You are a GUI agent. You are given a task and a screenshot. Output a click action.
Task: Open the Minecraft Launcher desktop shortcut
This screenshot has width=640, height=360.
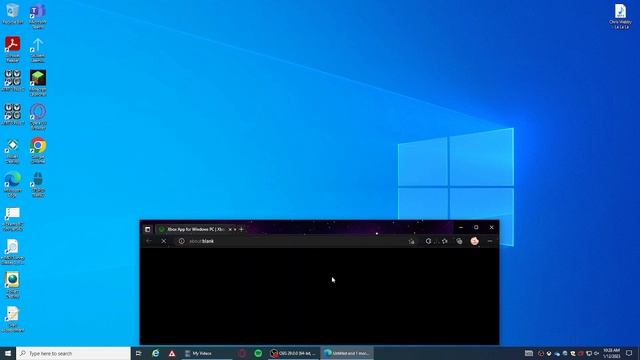38,83
